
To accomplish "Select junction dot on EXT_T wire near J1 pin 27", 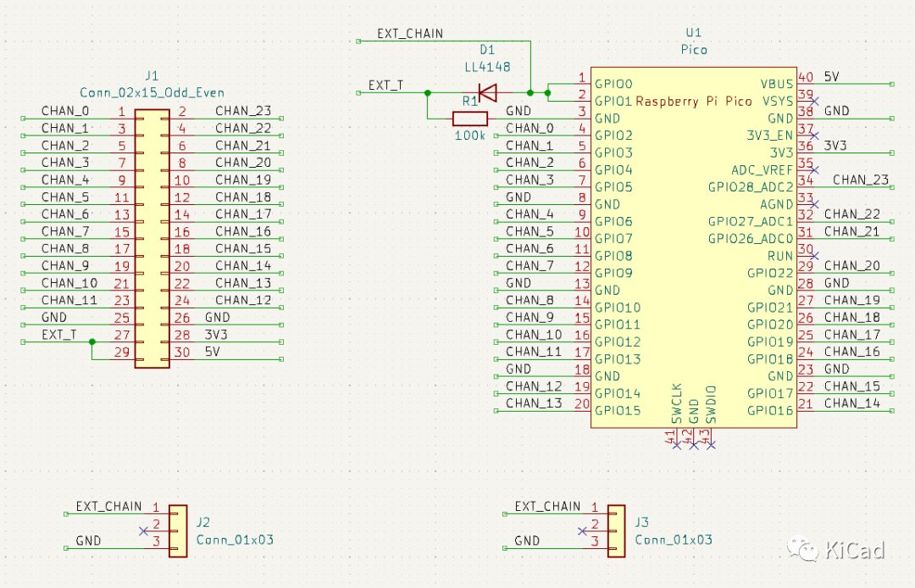I will [x=92, y=341].
